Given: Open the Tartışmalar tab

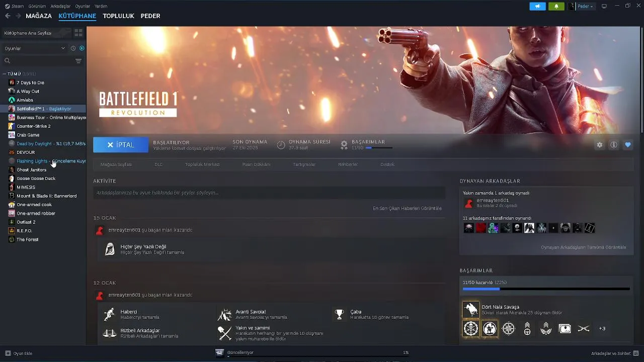Looking at the screenshot, I should 304,164.
